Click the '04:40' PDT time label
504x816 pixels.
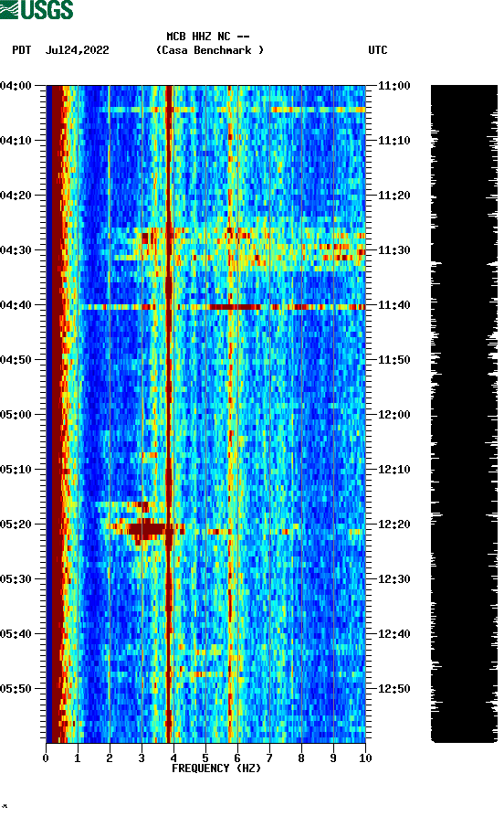(16, 305)
